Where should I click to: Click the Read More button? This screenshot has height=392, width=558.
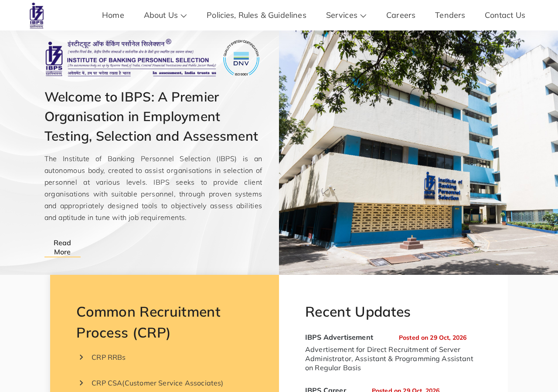pyautogui.click(x=62, y=247)
